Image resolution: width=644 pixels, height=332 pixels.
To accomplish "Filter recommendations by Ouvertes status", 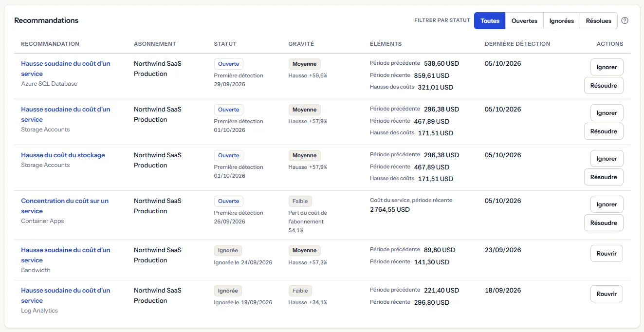I will (x=524, y=21).
